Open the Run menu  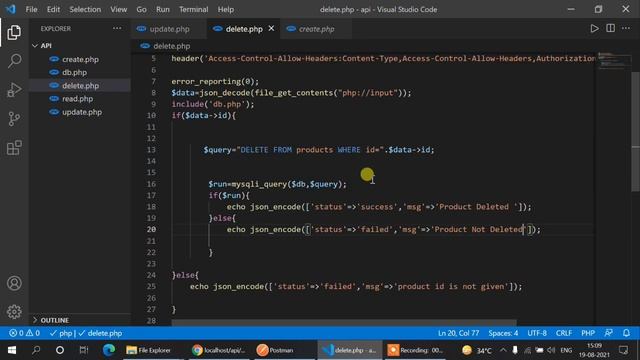coord(162,9)
